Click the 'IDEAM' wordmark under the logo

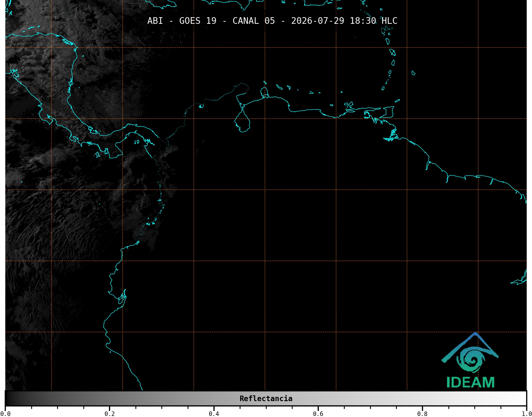pyautogui.click(x=471, y=382)
